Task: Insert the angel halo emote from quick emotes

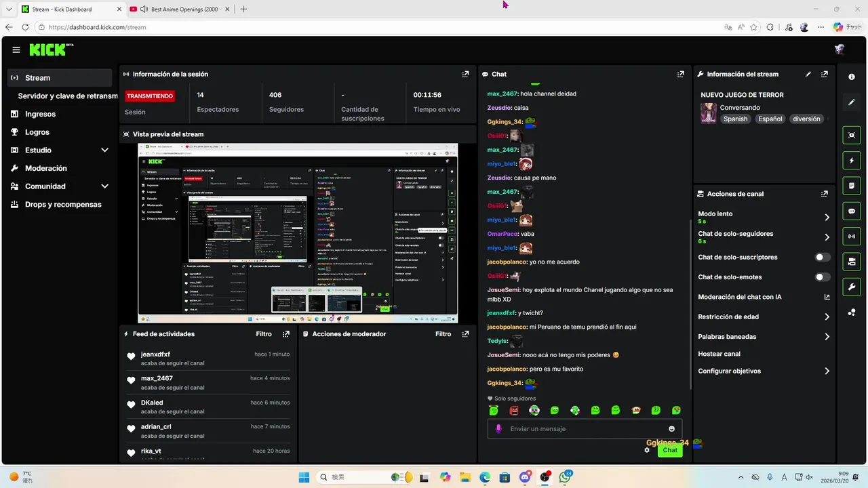Action: click(494, 410)
